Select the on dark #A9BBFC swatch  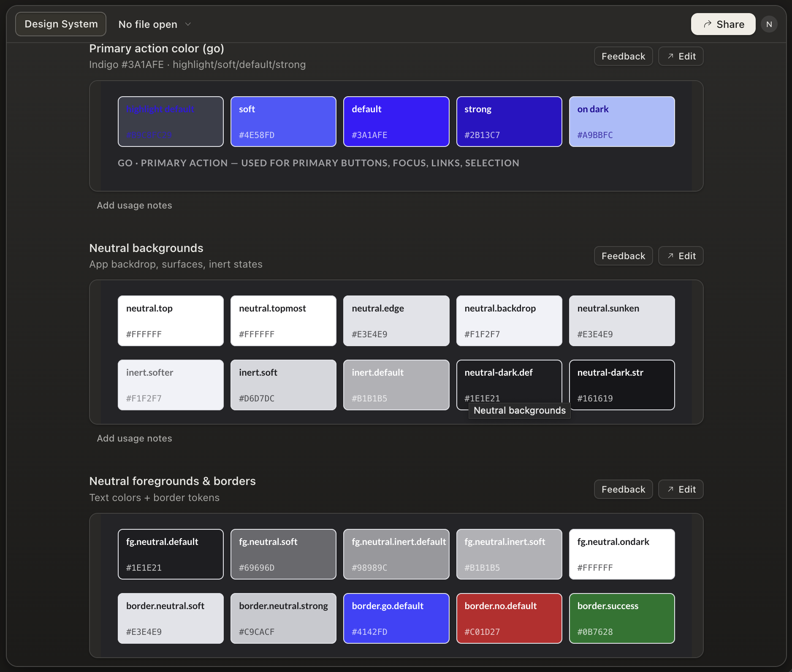622,122
